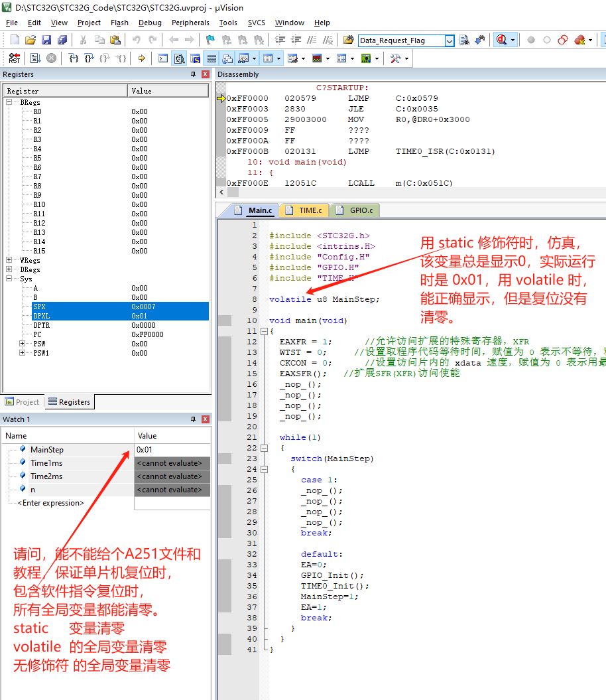Image resolution: width=606 pixels, height=700 pixels.
Task: Create a new file with toolbar icon
Action: point(15,40)
